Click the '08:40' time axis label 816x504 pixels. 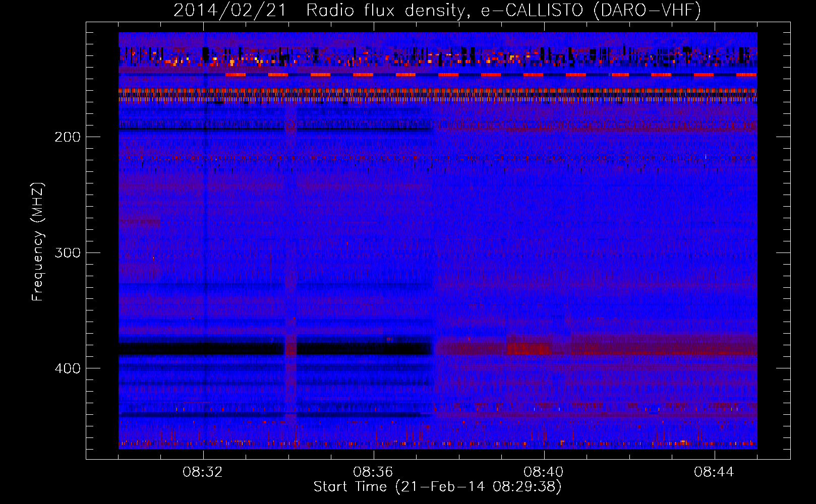544,472
